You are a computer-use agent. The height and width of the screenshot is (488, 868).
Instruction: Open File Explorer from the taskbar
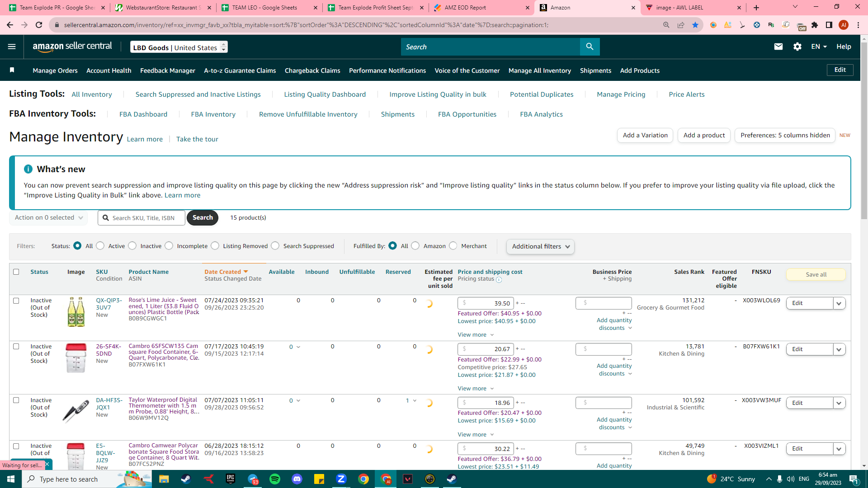(164, 479)
